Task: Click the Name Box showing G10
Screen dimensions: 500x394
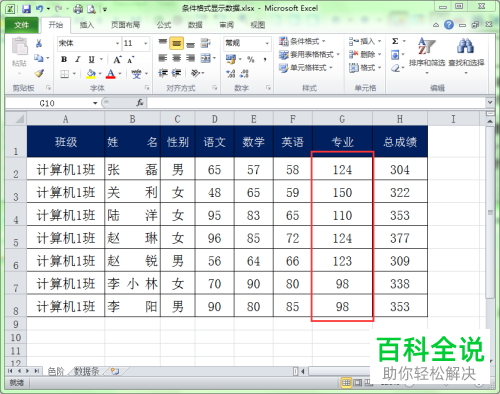Action: coord(47,103)
